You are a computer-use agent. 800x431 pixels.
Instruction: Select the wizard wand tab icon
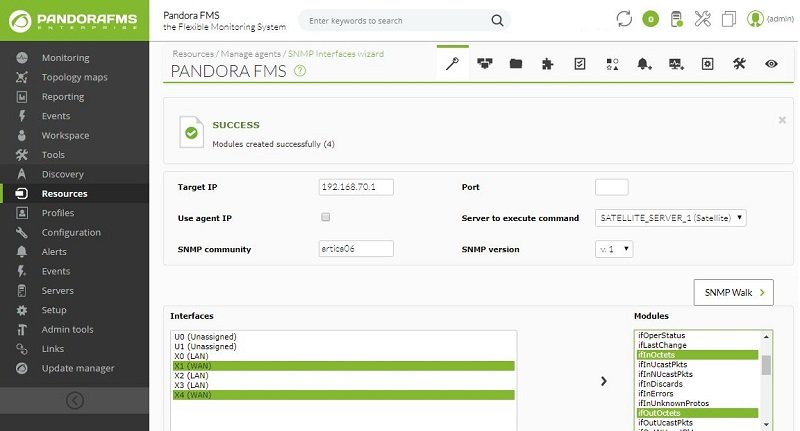click(453, 64)
